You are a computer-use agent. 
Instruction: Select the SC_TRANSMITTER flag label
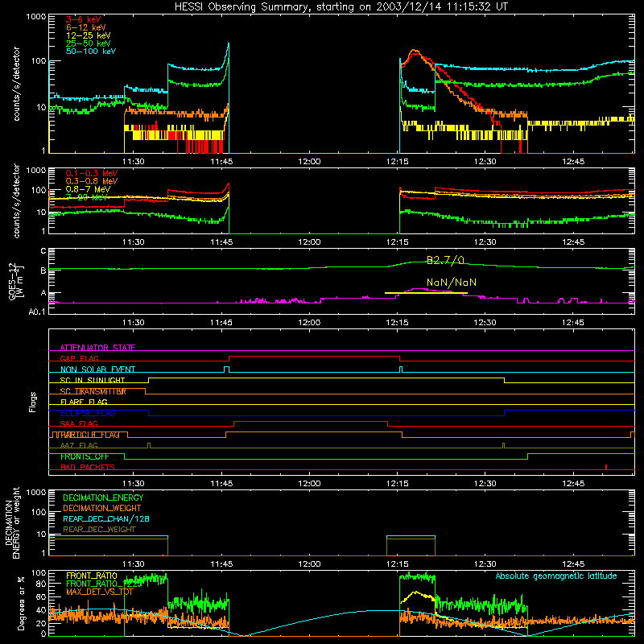tap(93, 391)
